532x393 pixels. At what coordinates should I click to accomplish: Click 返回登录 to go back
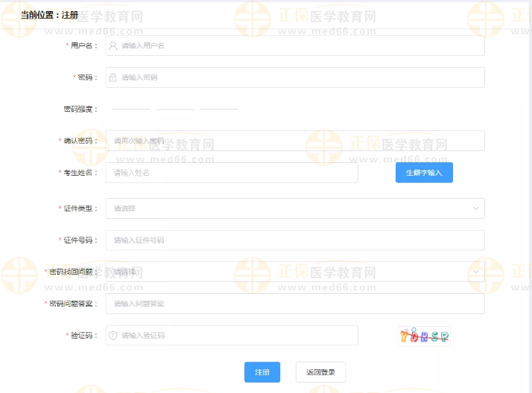tap(320, 372)
